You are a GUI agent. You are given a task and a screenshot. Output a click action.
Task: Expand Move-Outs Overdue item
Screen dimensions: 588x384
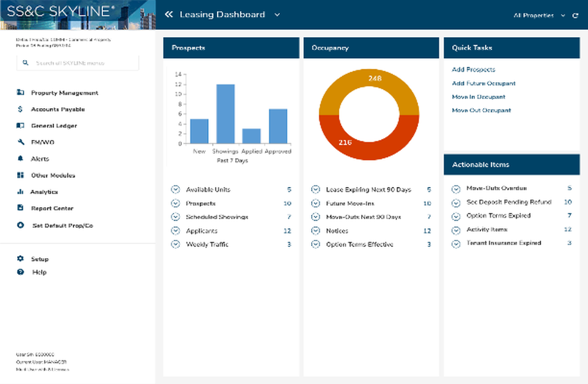point(512,188)
